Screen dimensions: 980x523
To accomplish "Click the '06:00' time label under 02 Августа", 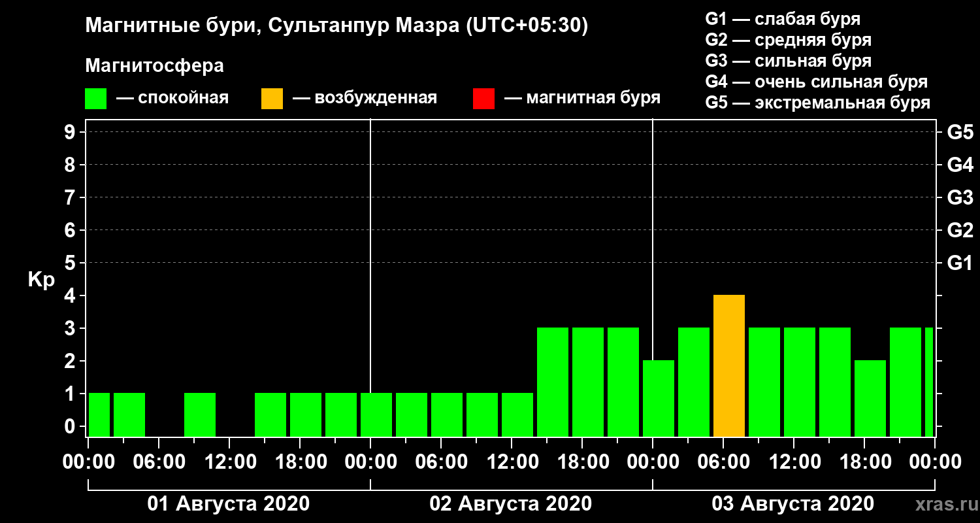I will [441, 462].
